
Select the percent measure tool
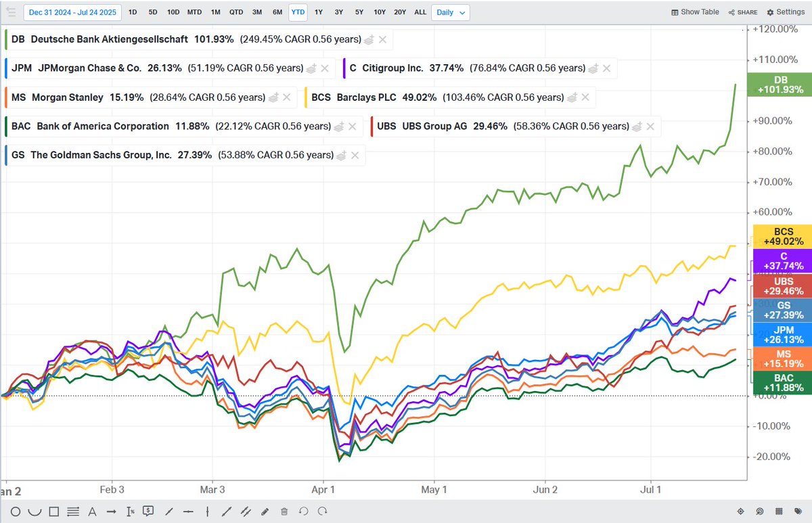pyautogui.click(x=131, y=511)
